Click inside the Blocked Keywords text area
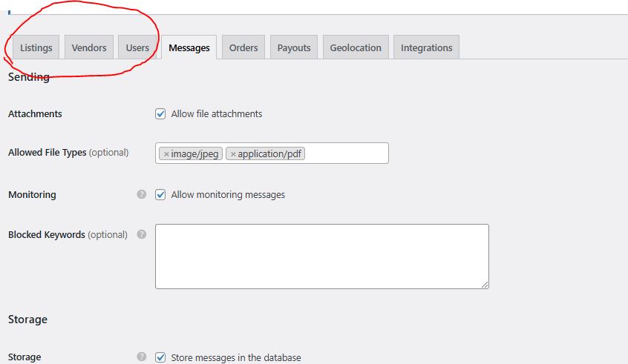This screenshot has width=628, height=364. (x=322, y=257)
